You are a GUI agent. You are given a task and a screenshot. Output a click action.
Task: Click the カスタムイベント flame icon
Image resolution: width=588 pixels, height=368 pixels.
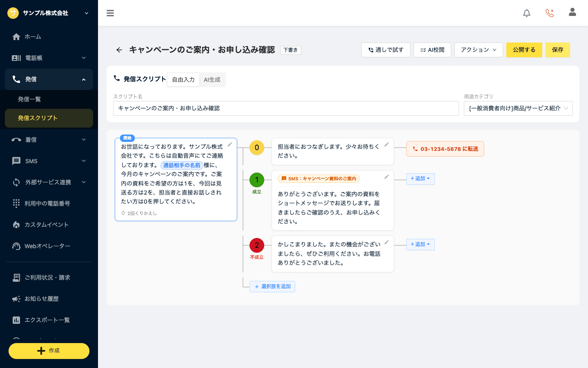[x=16, y=224]
